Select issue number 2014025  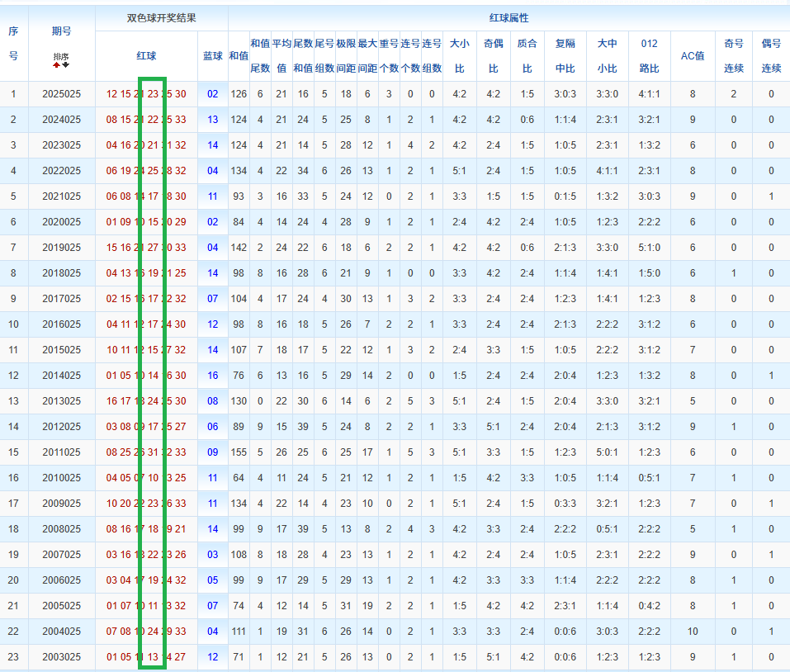pyautogui.click(x=61, y=376)
